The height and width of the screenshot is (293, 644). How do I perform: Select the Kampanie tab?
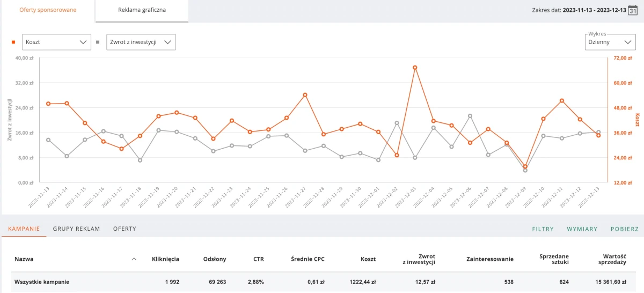coord(24,229)
